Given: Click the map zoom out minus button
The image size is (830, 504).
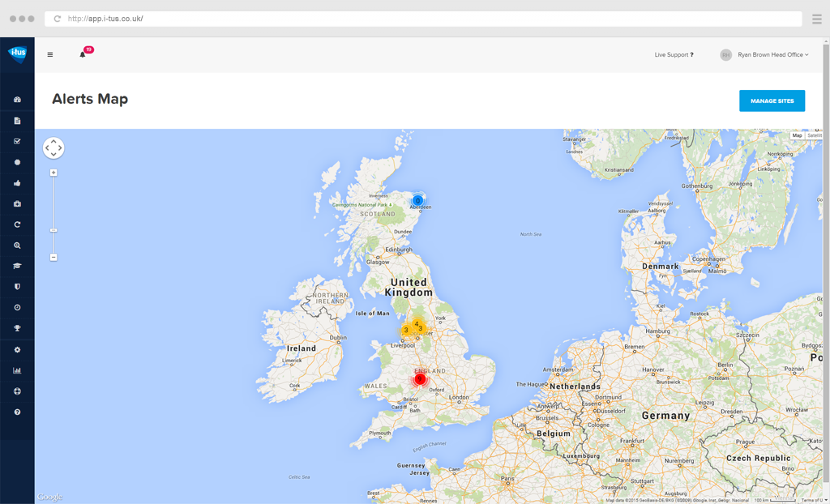Looking at the screenshot, I should tap(53, 258).
